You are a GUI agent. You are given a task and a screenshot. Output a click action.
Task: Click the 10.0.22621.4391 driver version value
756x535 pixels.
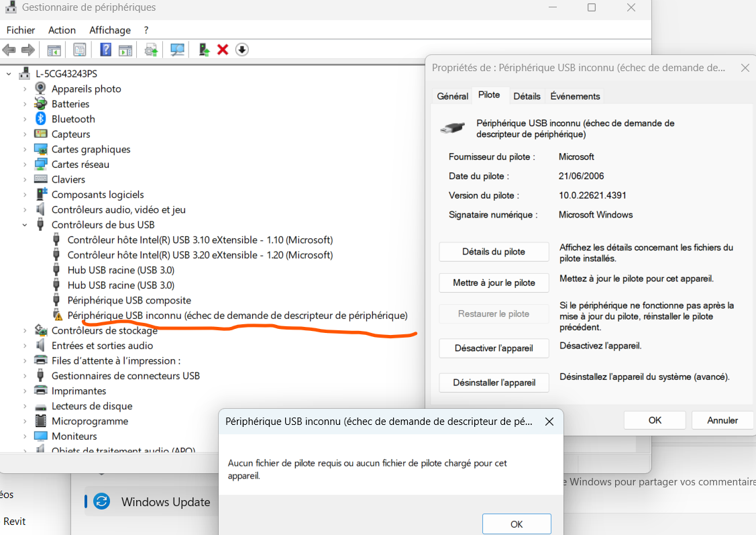592,195
